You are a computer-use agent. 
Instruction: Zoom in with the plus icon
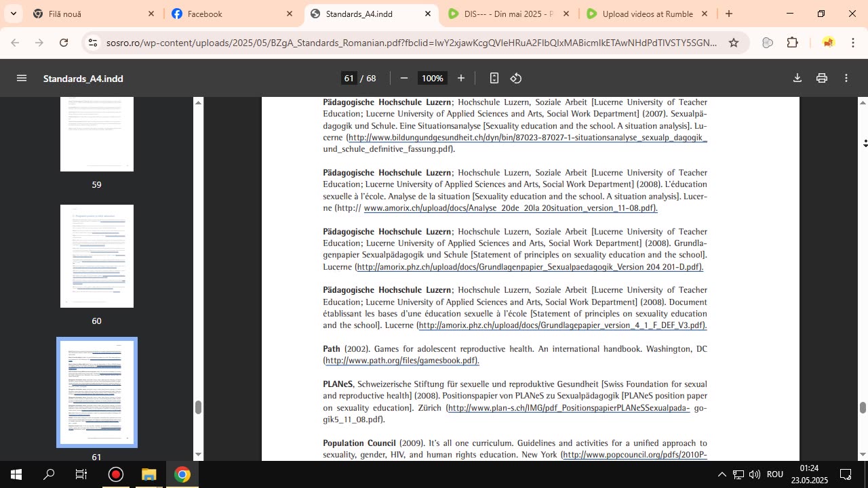461,78
